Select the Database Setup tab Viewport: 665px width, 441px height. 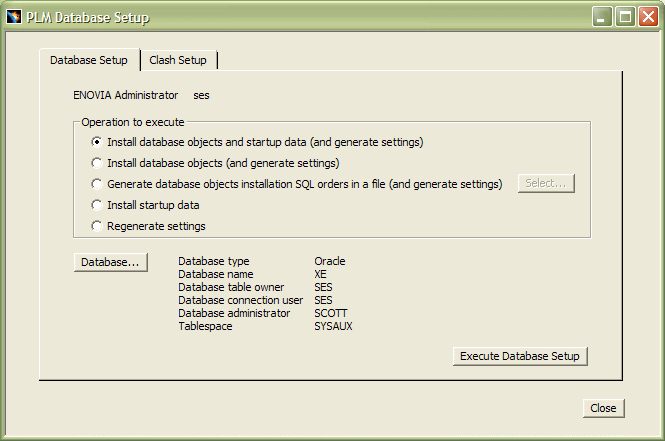pos(89,60)
